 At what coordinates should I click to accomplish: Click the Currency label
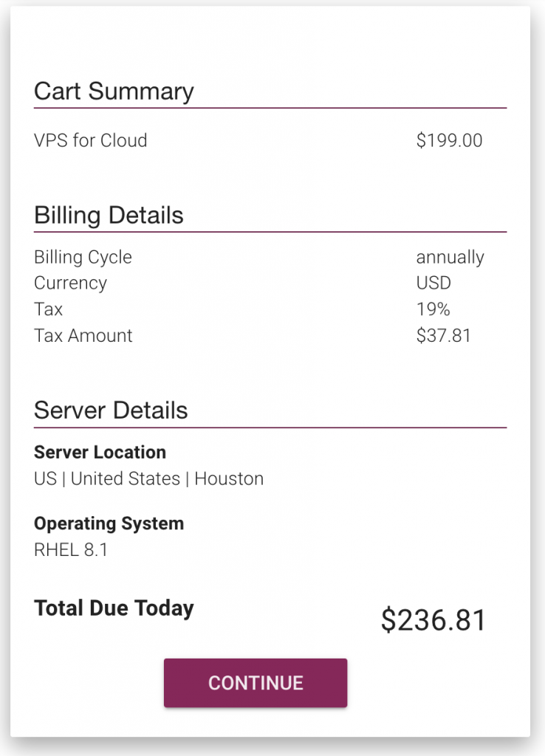[x=70, y=283]
